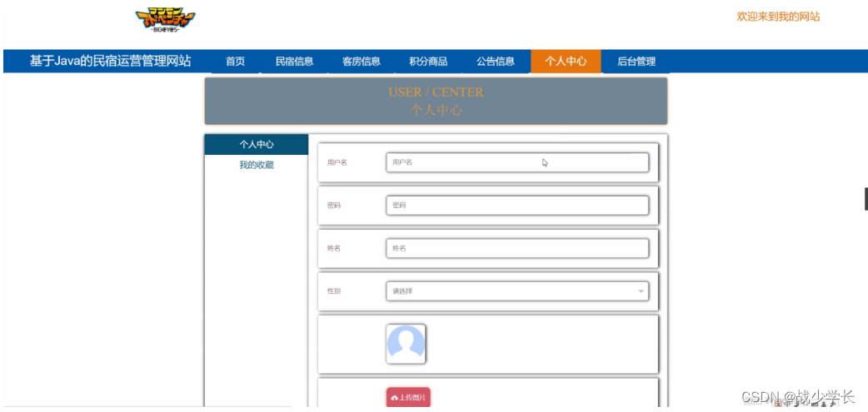Viewport: 868px width, 412px height.
Task: Go to 民宿信息 page
Action: [x=295, y=62]
